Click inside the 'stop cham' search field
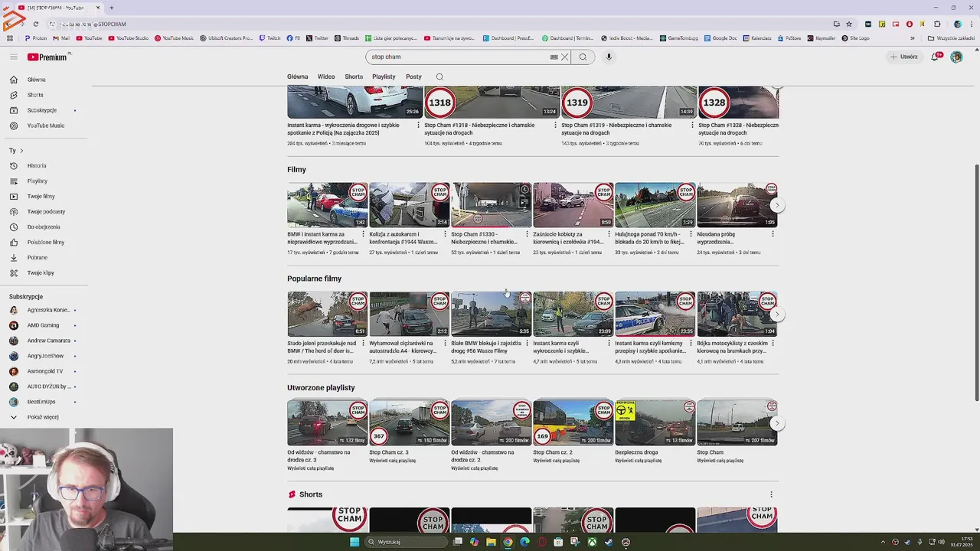Viewport: 980px width, 551px height. point(458,57)
